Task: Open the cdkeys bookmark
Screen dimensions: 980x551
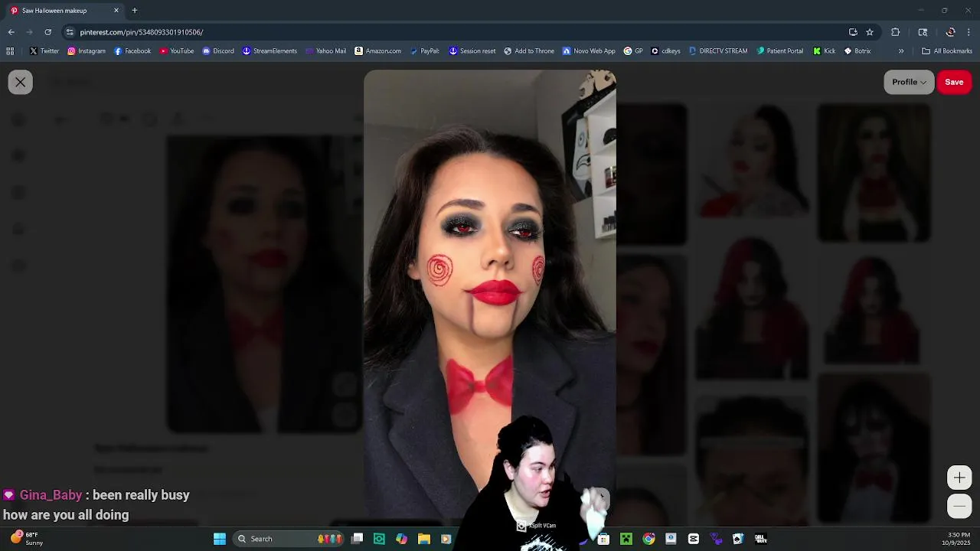Action: coord(665,51)
